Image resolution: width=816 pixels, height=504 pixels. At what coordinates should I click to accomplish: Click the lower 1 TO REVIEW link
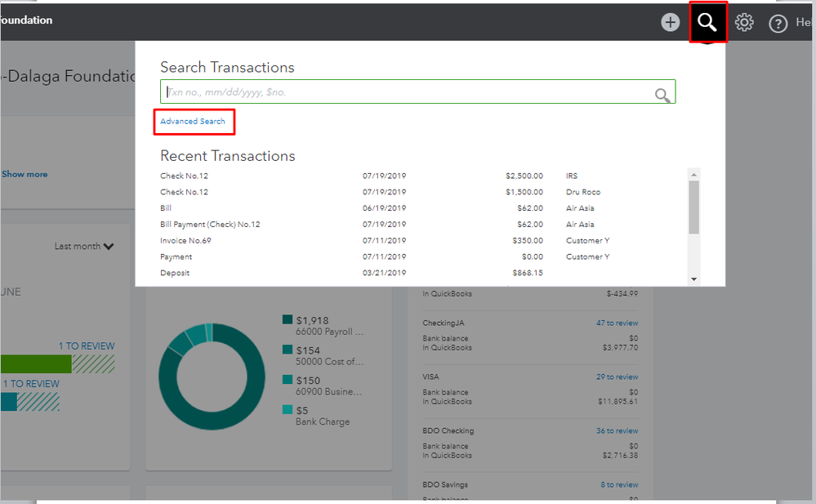31,384
